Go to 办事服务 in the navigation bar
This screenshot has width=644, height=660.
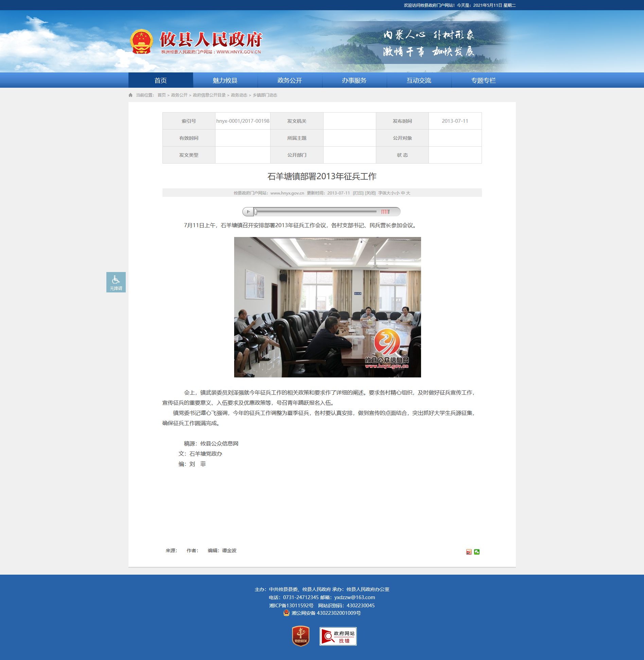click(354, 80)
